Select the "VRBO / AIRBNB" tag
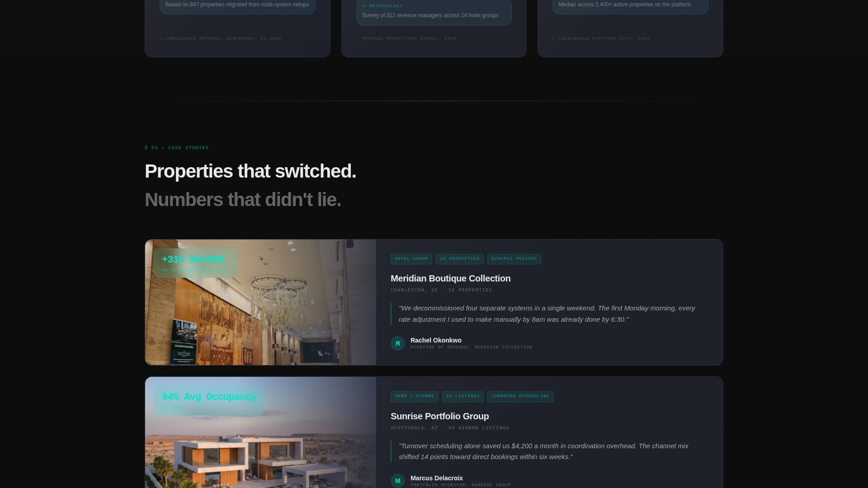This screenshot has width=868, height=488. tap(414, 396)
